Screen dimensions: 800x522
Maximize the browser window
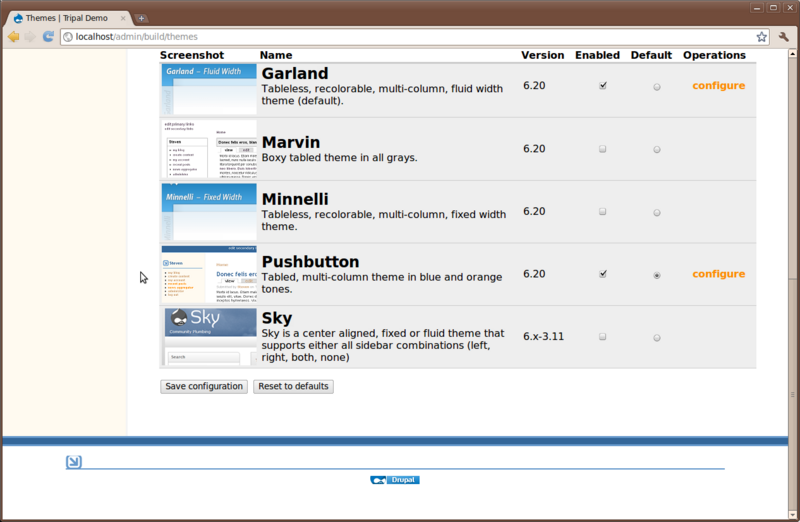coord(773,8)
